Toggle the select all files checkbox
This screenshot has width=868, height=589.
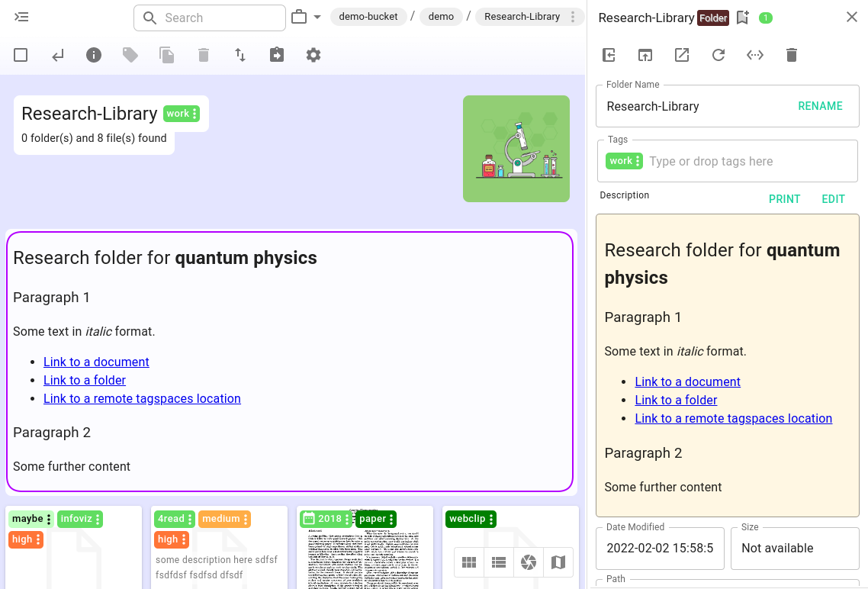pos(21,55)
